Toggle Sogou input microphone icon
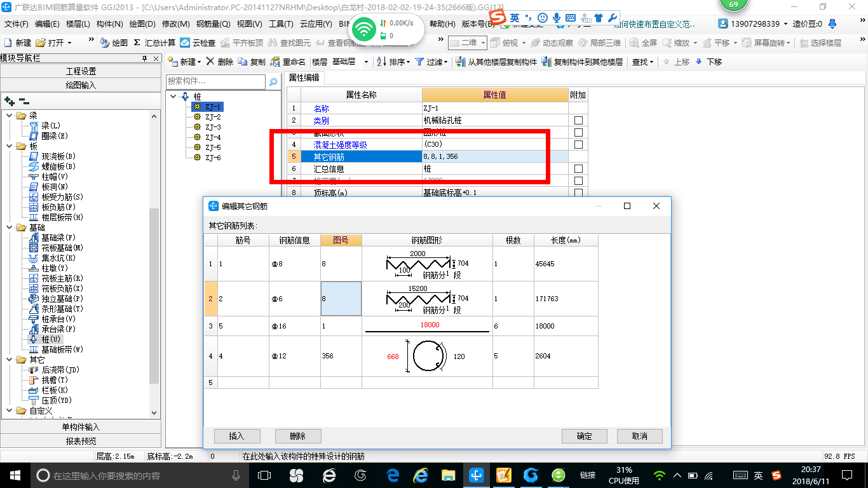Viewport: 868px width, 488px height. coord(557,18)
